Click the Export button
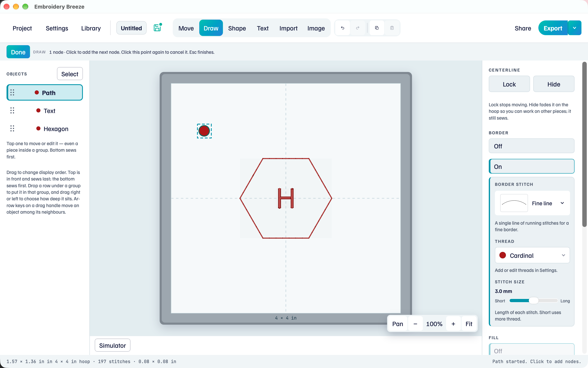This screenshot has width=588, height=368. pos(553,28)
